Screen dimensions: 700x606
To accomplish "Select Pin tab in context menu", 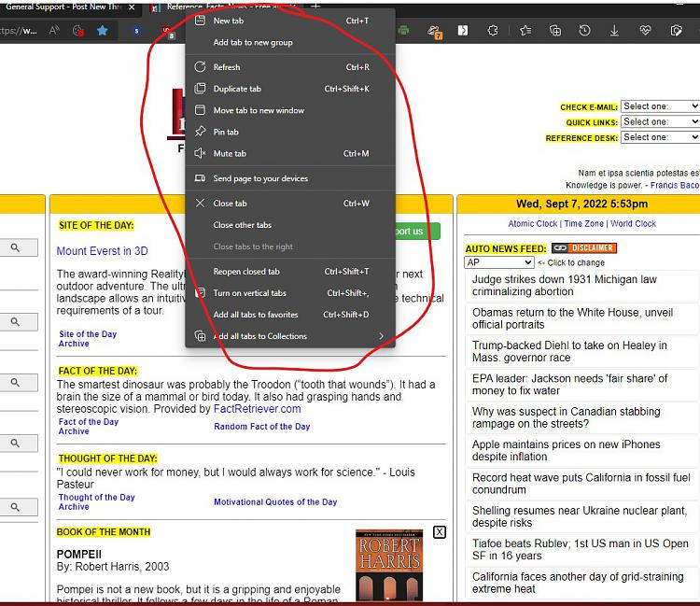I will [290, 132].
